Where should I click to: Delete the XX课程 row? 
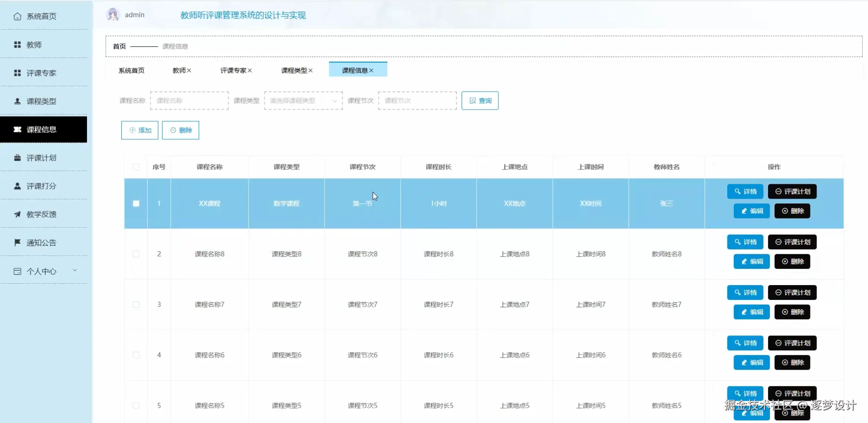pyautogui.click(x=792, y=211)
